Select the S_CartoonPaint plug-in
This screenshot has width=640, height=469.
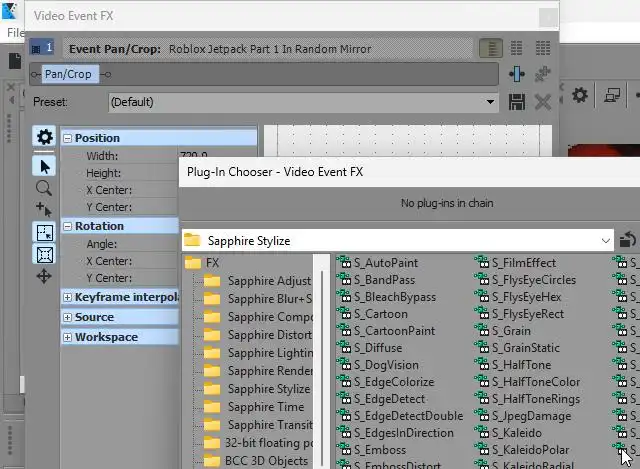tap(386, 331)
